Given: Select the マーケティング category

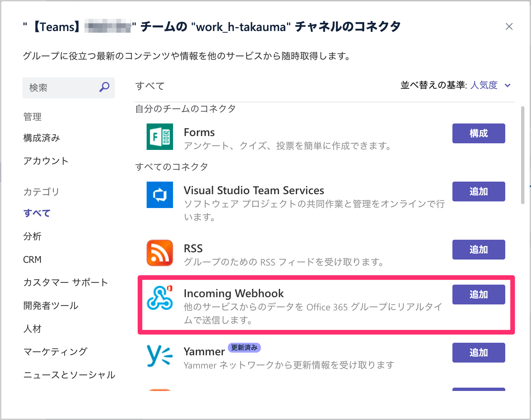Looking at the screenshot, I should point(55,352).
